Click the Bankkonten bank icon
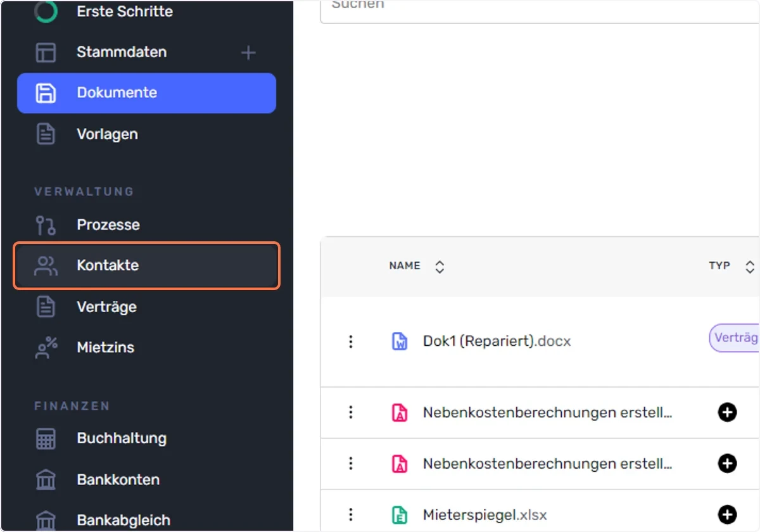760x532 pixels. tap(46, 479)
